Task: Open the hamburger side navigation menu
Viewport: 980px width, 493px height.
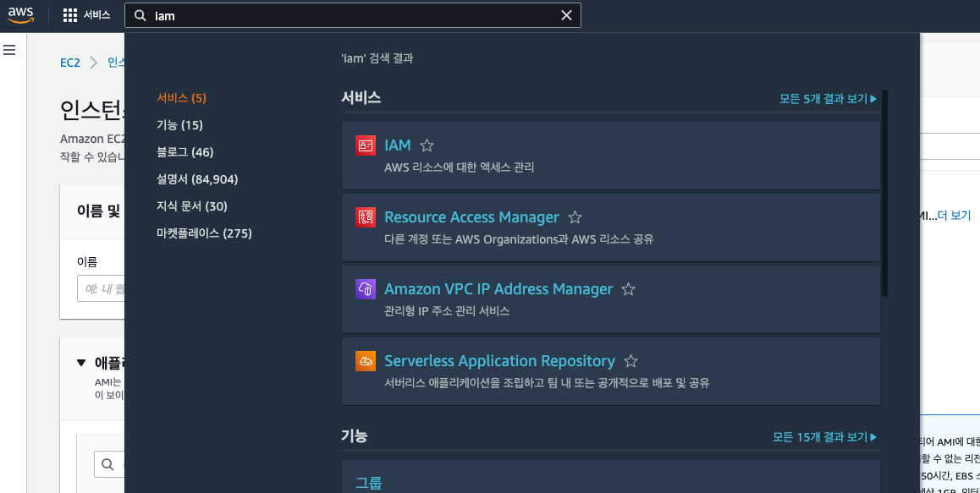Action: tap(9, 50)
